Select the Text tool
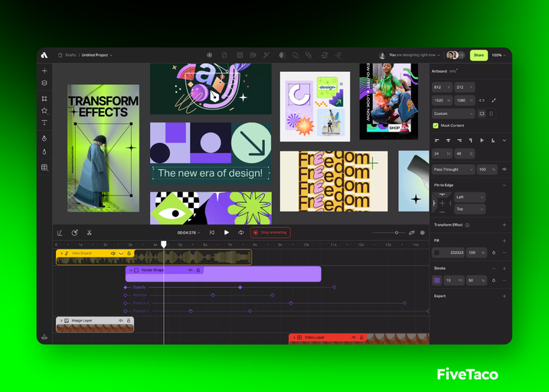The height and width of the screenshot is (392, 549). [x=44, y=122]
